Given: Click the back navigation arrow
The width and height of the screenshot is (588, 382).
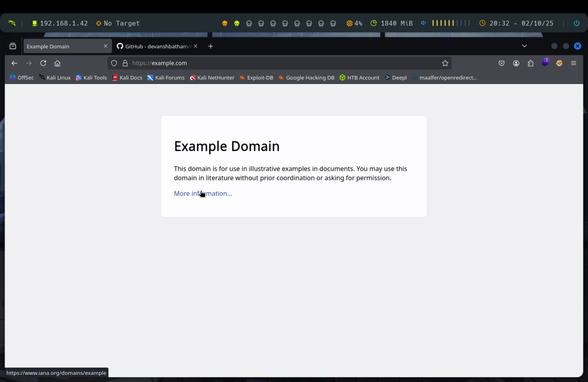Looking at the screenshot, I should click(x=14, y=63).
